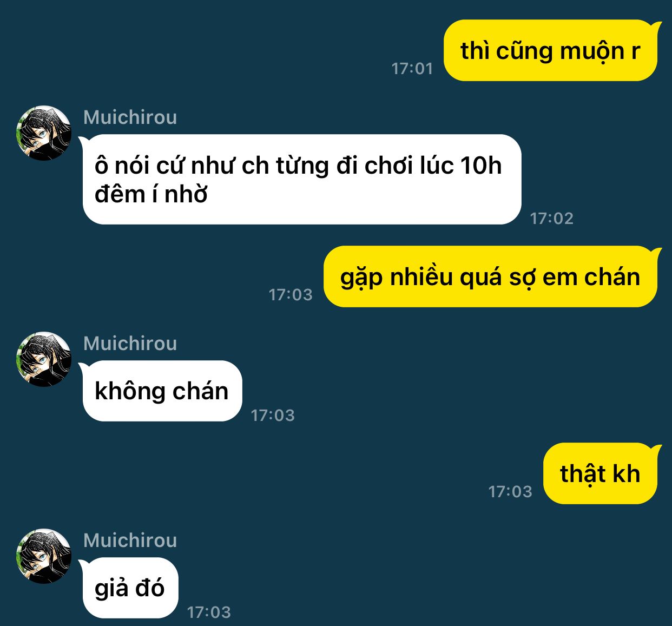Click the 17:02 timestamp
Screen dimensions: 672x626
pos(552,219)
